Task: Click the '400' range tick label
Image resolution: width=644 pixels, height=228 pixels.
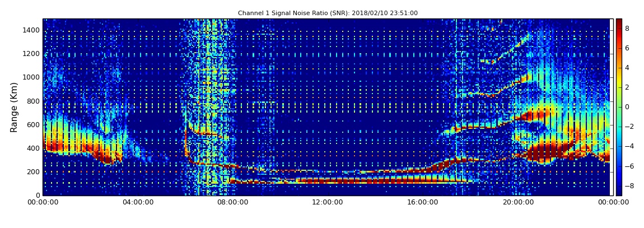Action: [x=34, y=148]
